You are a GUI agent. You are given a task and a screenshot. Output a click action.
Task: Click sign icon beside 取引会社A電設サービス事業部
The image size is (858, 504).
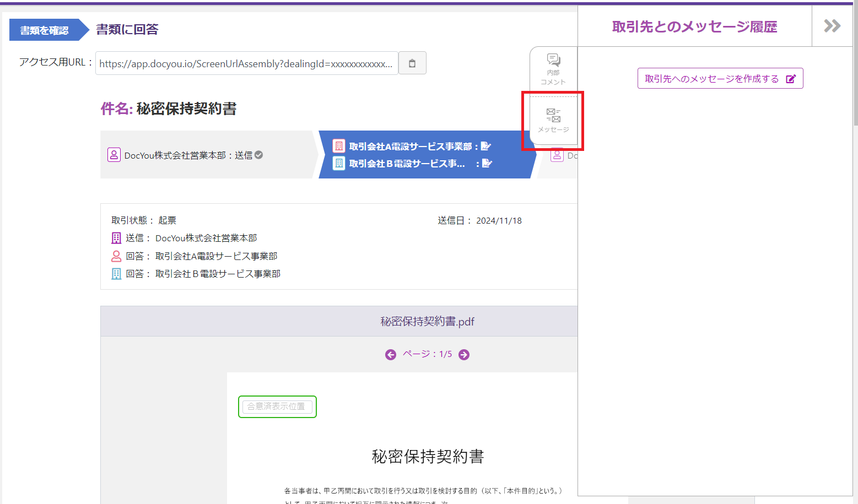[485, 147]
